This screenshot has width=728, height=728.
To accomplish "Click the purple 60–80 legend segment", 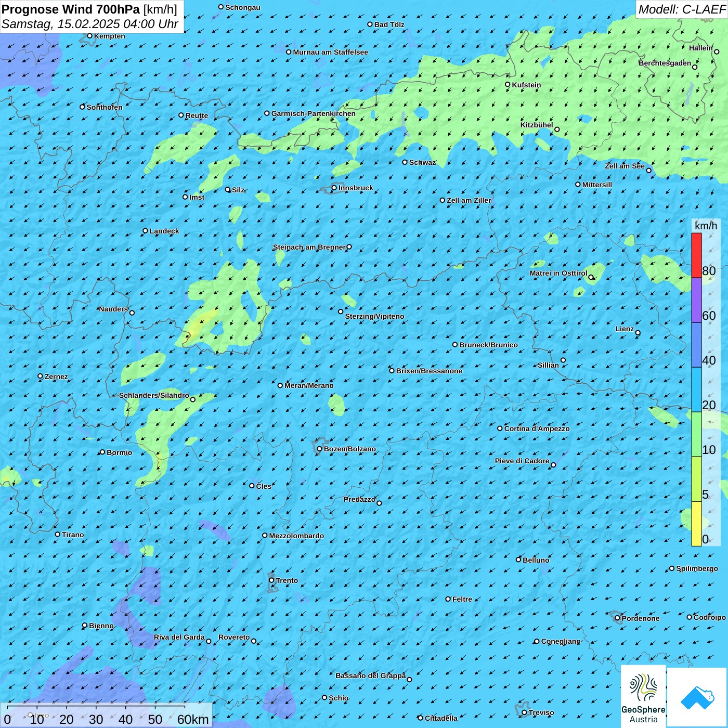I will coord(696,301).
